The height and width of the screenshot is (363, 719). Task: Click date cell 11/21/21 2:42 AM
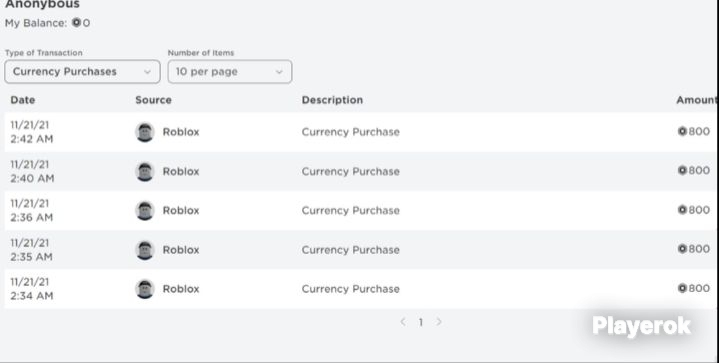[32, 132]
